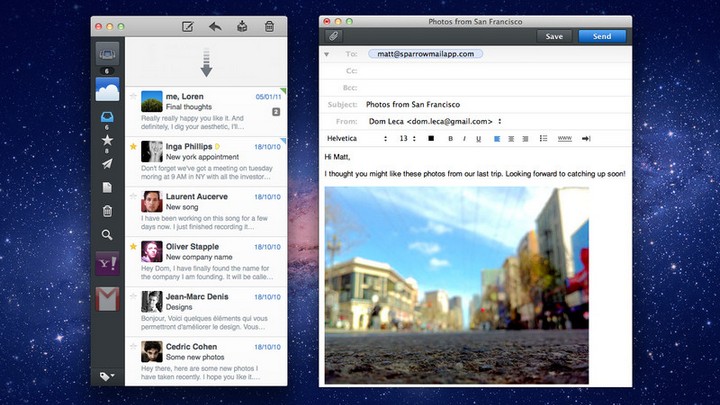Image resolution: width=720 pixels, height=405 pixels.
Task: Unstar the Oliver Stapple message
Action: [133, 247]
